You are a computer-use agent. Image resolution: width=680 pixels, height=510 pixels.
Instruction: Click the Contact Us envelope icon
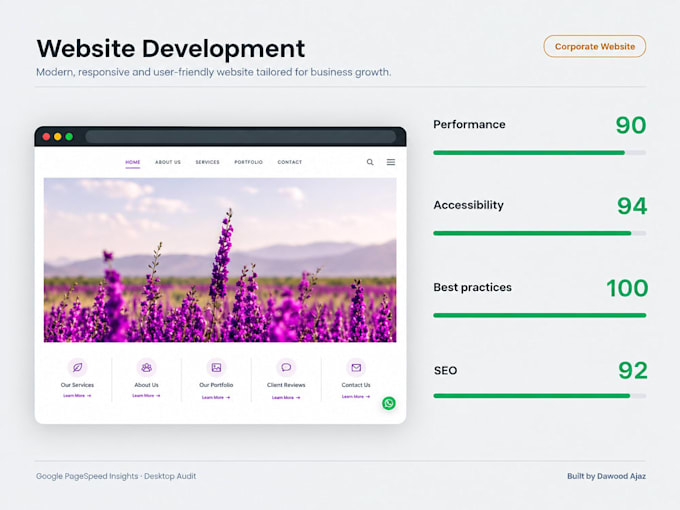356,367
